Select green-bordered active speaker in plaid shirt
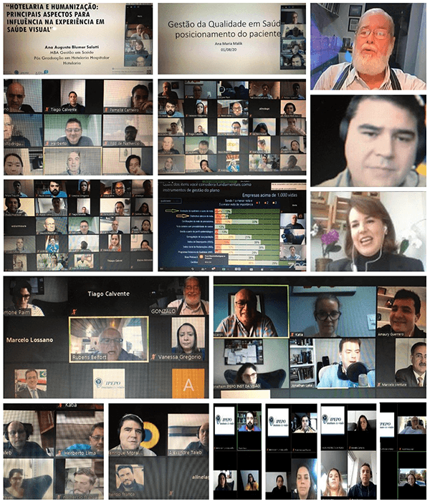 click(252, 311)
